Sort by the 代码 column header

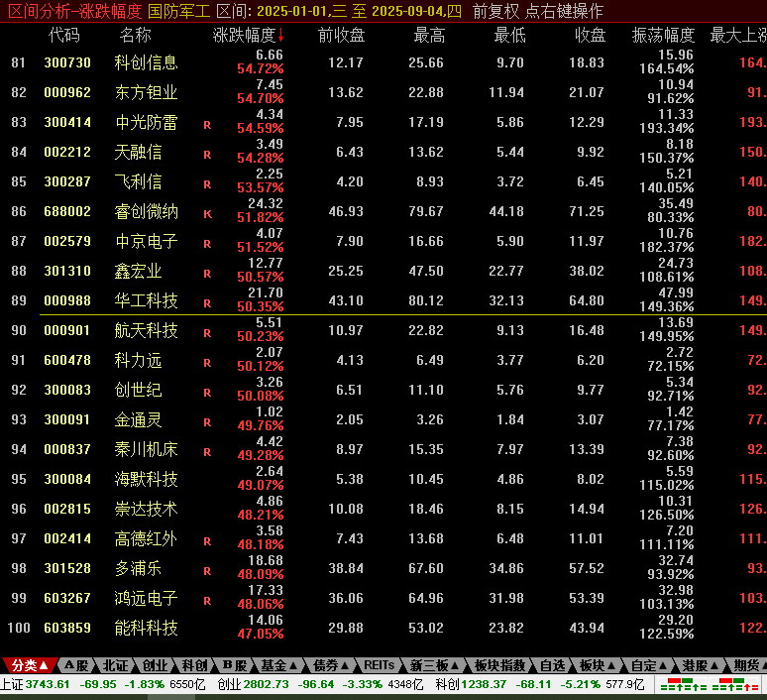tap(64, 36)
